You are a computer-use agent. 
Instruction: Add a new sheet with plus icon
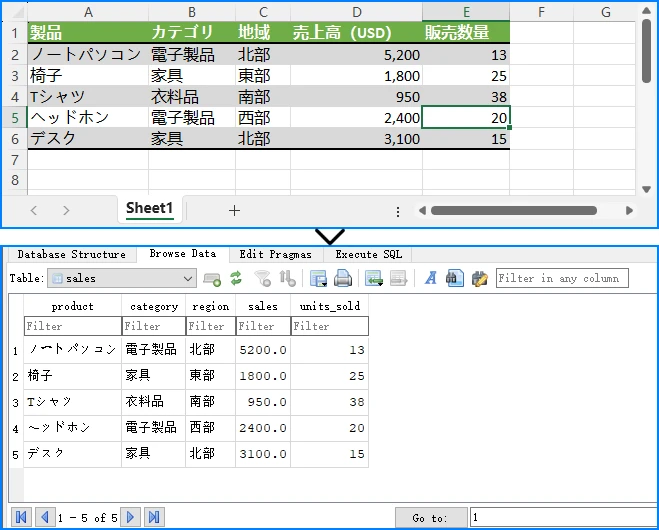tap(235, 211)
